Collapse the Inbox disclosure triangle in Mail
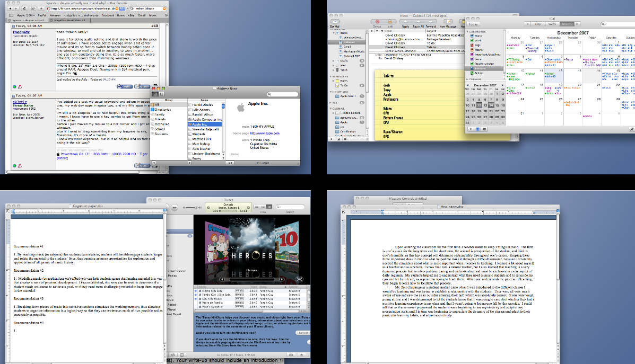This screenshot has height=364, width=635. [334, 33]
